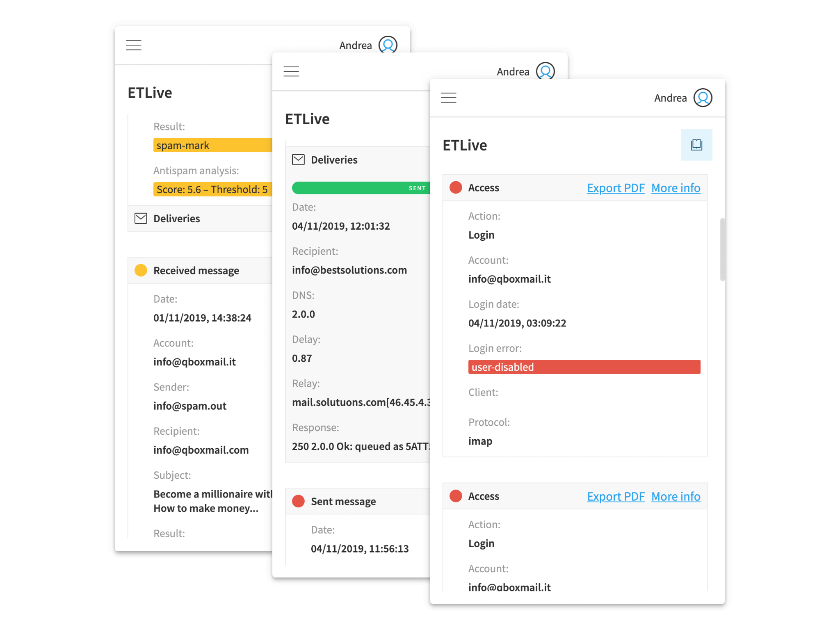This screenshot has height=630, width=840.
Task: Click the yellow spam-mark result tag
Action: (x=212, y=145)
